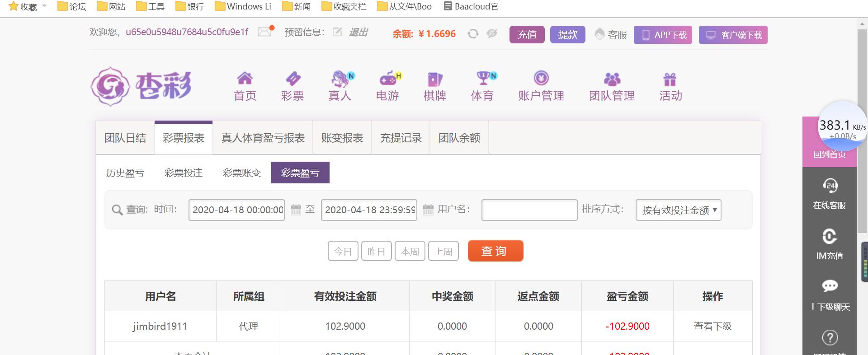The width and height of the screenshot is (868, 355).
Task: Click the 昨日 yesterday quick filter
Action: (377, 251)
